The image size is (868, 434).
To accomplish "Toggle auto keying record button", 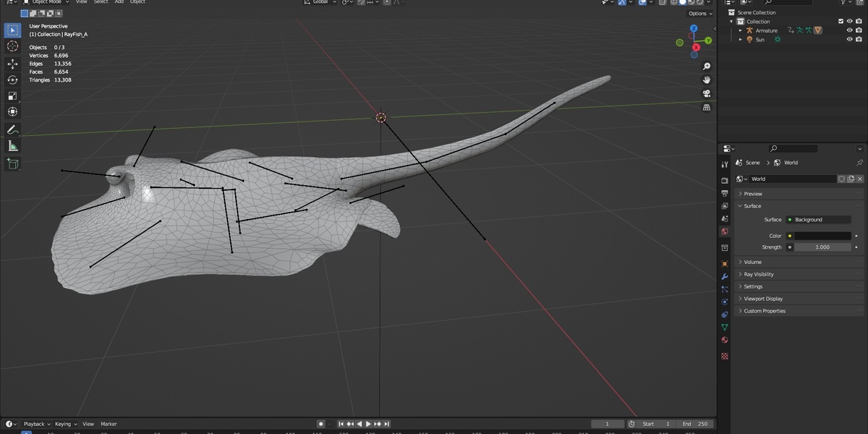I will (x=320, y=424).
